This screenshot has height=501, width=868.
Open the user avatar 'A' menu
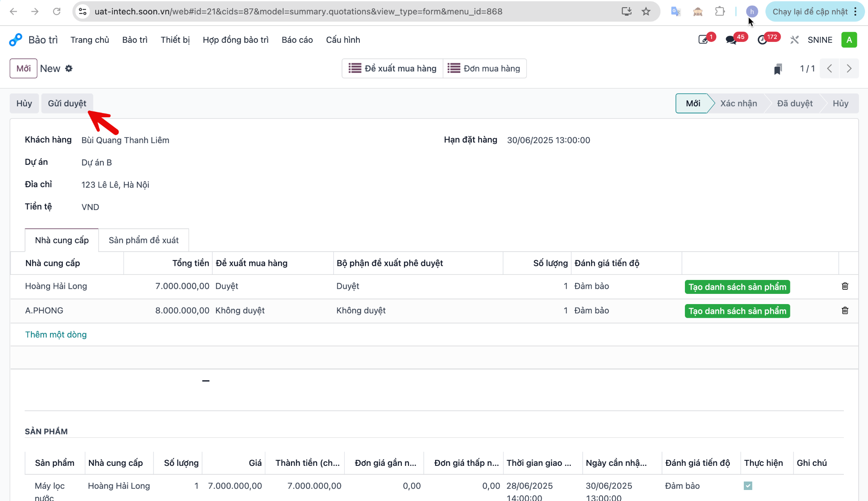coord(849,40)
